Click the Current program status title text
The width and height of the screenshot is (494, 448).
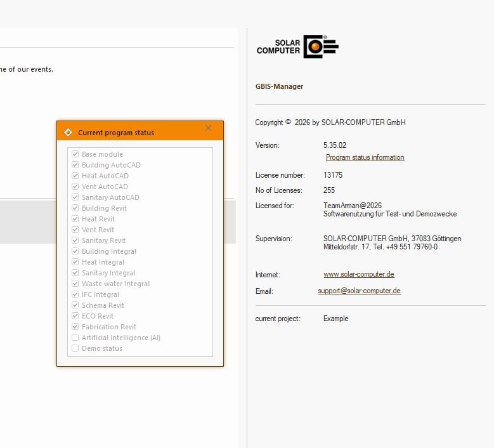click(x=116, y=133)
